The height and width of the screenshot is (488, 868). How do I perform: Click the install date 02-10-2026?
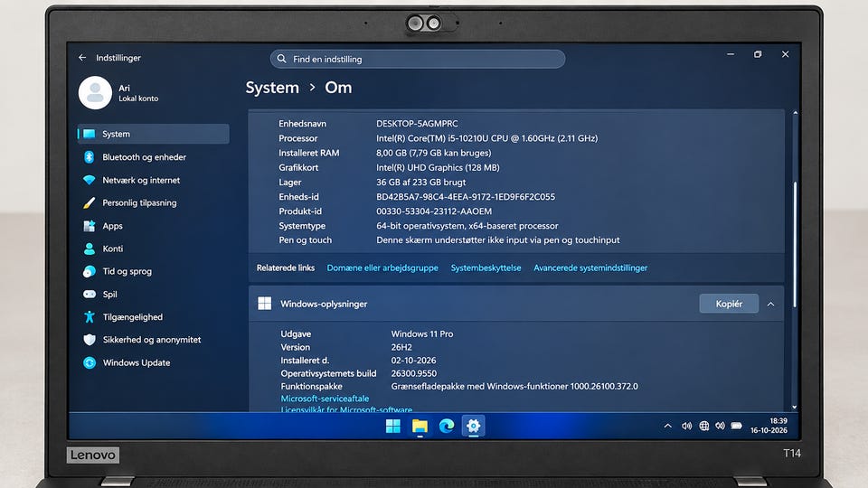coord(413,361)
